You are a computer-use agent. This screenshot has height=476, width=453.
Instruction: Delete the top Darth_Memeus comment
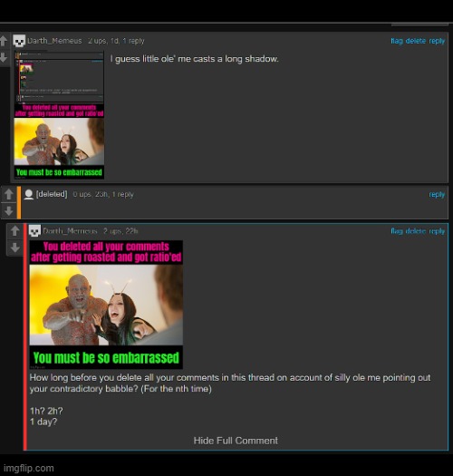click(416, 41)
